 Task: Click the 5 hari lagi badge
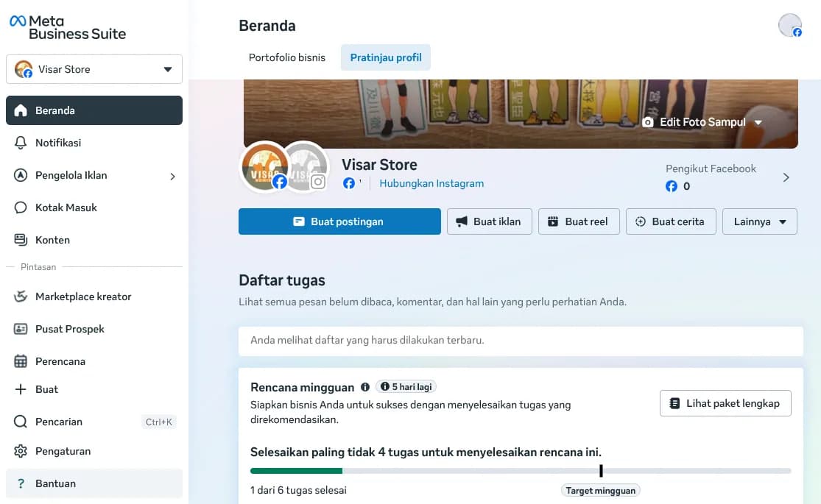406,387
